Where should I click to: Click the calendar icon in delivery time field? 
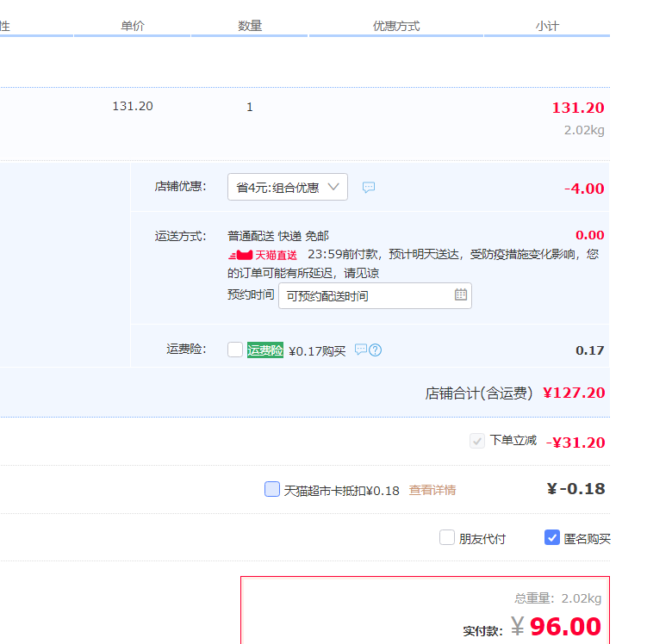[461, 295]
